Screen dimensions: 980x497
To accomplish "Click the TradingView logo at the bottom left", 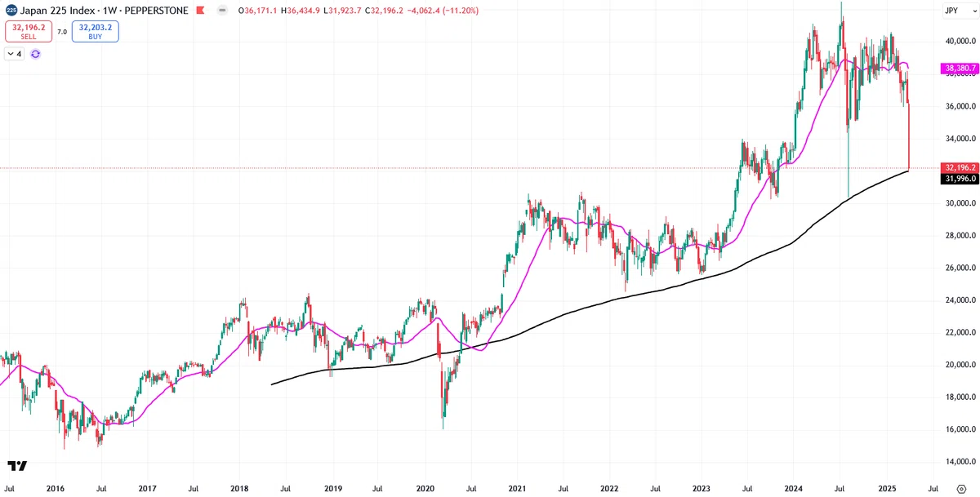I will [17, 465].
